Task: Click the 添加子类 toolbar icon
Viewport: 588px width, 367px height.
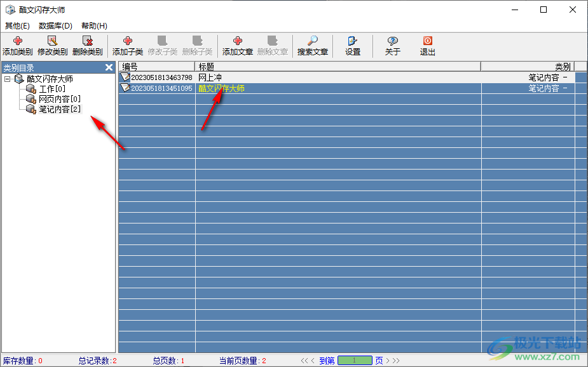Action: (128, 41)
